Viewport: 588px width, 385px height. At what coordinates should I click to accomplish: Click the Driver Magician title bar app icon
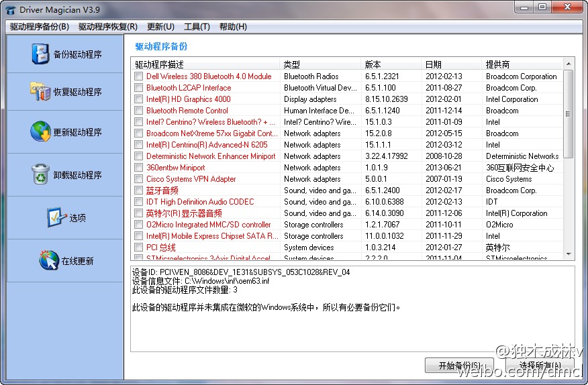(11, 10)
